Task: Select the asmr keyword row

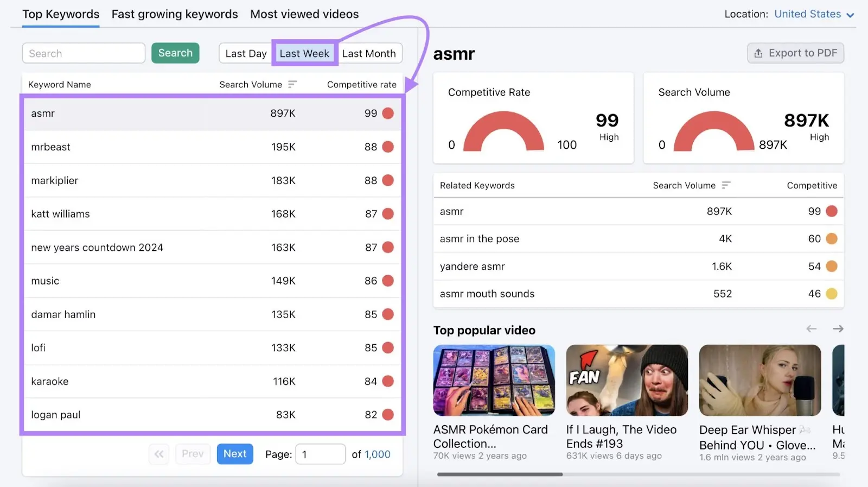Action: click(212, 113)
